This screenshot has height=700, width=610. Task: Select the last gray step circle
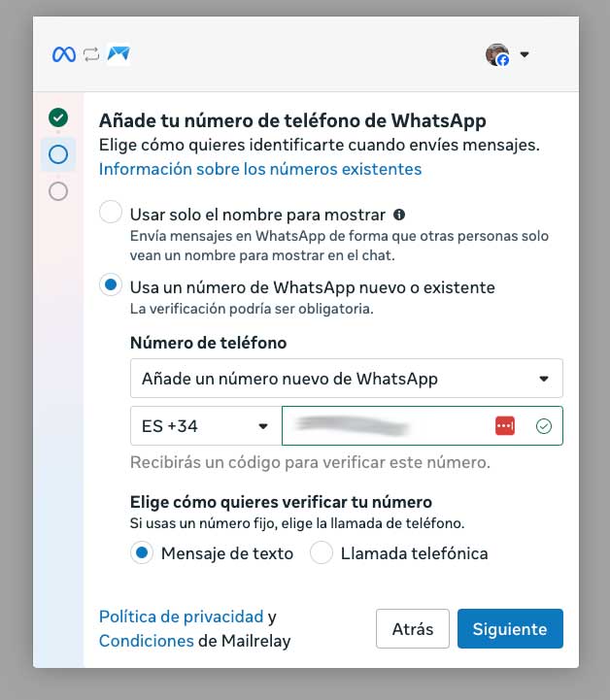coord(58,191)
